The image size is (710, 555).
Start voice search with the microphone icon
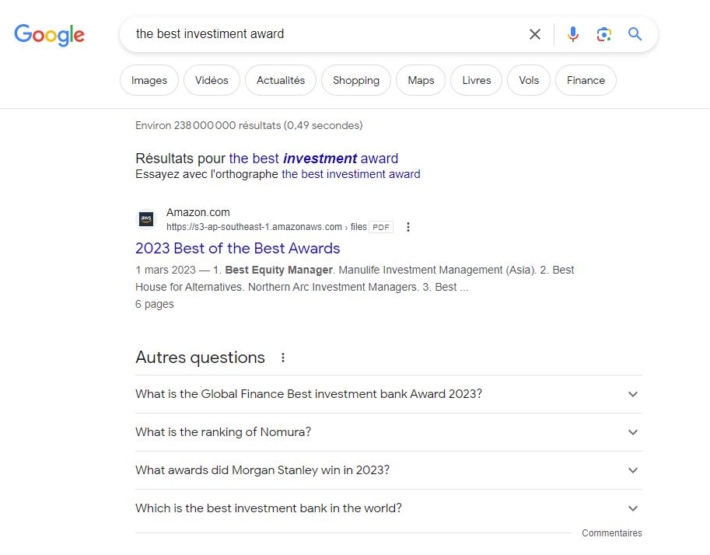point(573,34)
